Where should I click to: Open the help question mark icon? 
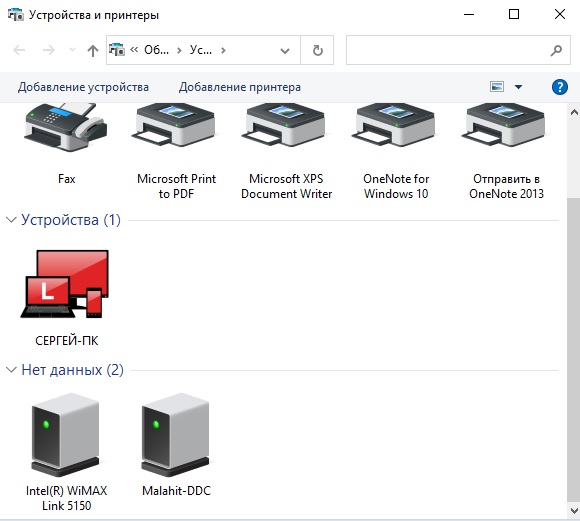(560, 87)
